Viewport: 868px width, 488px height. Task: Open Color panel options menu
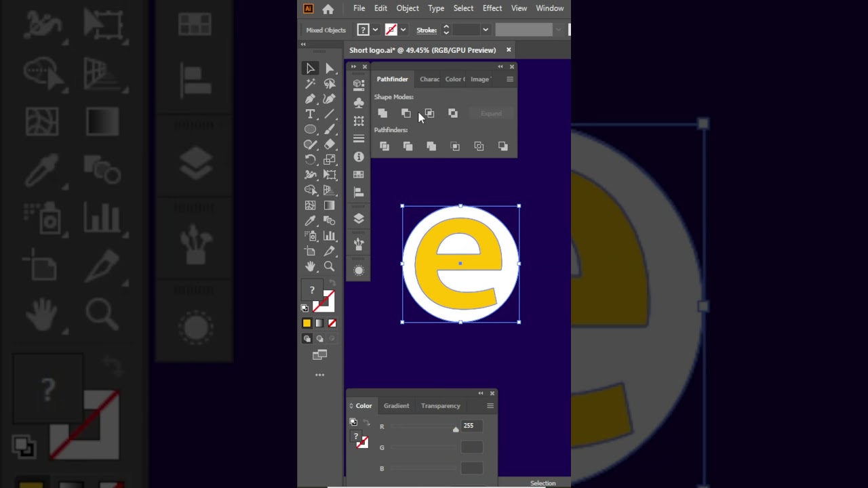tap(490, 406)
